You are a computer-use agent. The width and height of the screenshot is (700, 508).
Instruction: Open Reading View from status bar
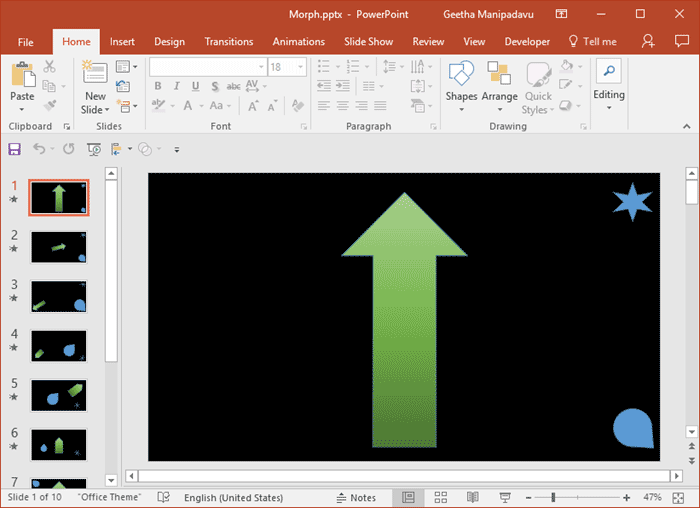coord(473,497)
